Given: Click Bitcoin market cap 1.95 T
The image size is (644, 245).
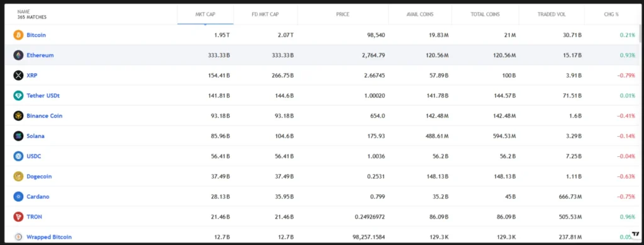Looking at the screenshot, I should pyautogui.click(x=222, y=35).
